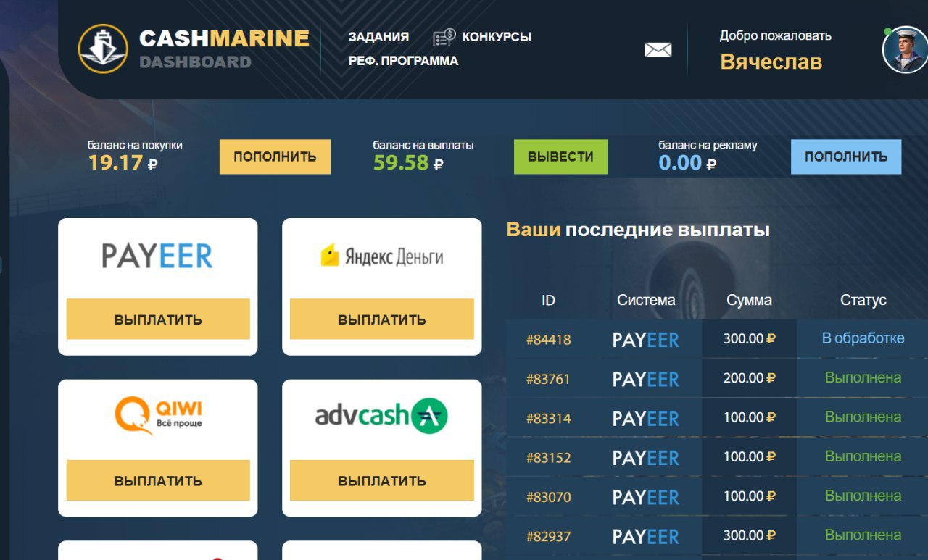Click the Яндекс Деньги logo

(382, 256)
